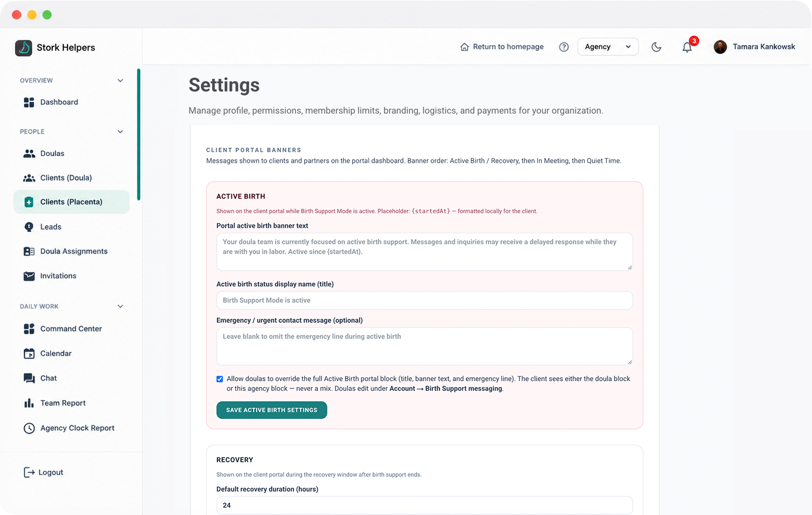Click the Default recovery duration hours field
Image resolution: width=812 pixels, height=515 pixels.
(x=425, y=505)
